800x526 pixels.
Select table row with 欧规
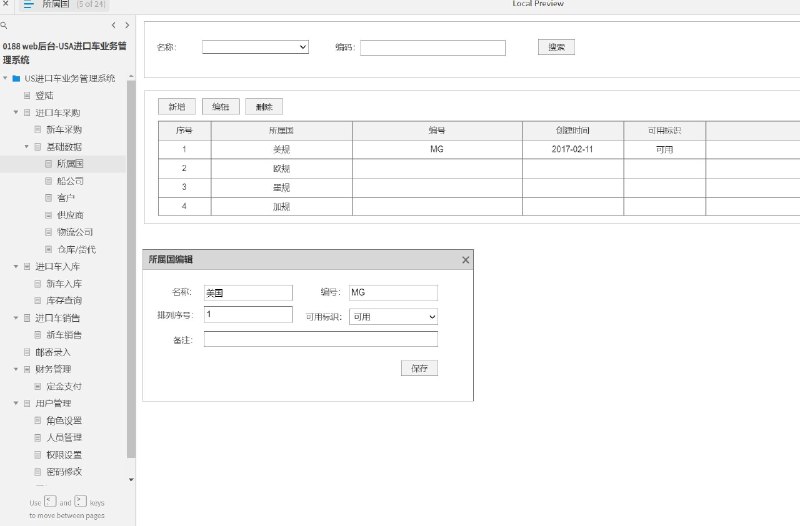[x=479, y=168]
